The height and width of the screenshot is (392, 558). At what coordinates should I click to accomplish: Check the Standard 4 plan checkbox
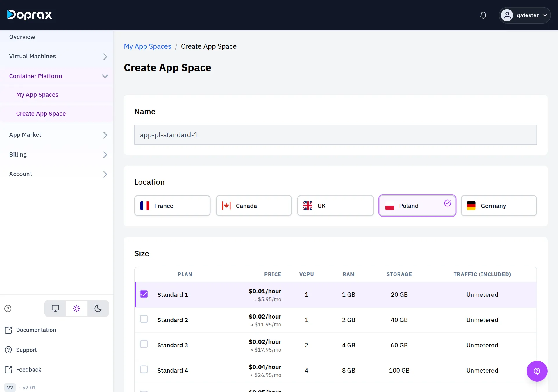(144, 369)
